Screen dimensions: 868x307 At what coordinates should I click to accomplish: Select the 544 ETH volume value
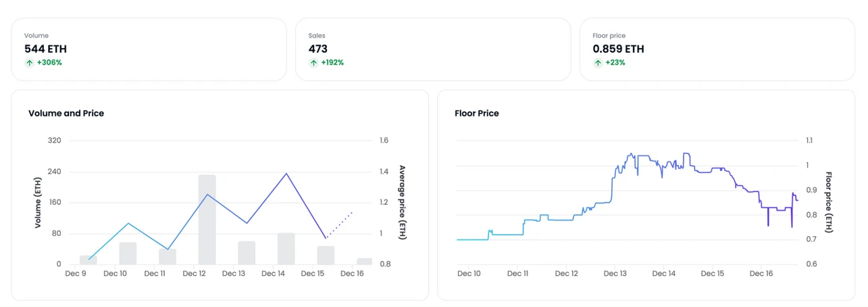pyautogui.click(x=45, y=49)
